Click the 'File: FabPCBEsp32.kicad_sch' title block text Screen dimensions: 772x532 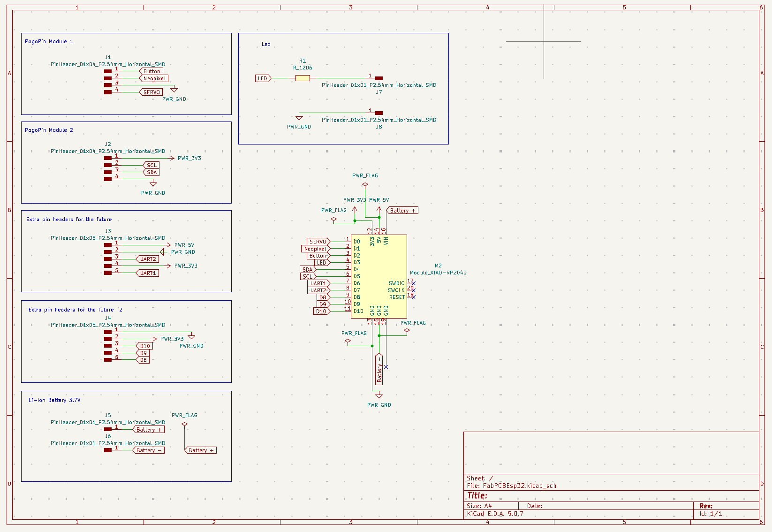[512, 486]
